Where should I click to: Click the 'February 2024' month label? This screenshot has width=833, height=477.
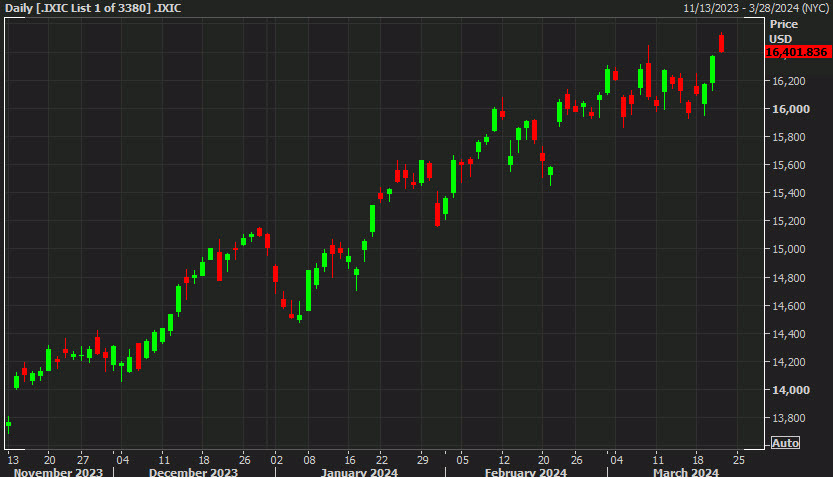click(x=525, y=472)
